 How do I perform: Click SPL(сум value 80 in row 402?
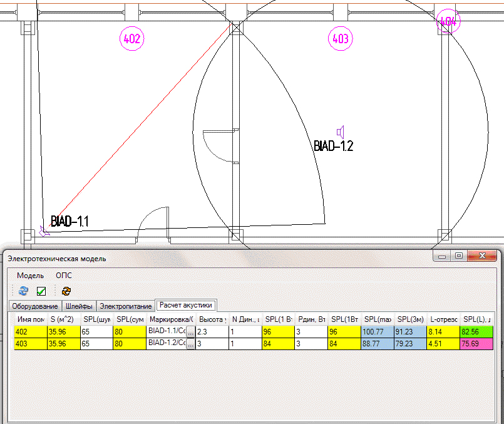130,332
